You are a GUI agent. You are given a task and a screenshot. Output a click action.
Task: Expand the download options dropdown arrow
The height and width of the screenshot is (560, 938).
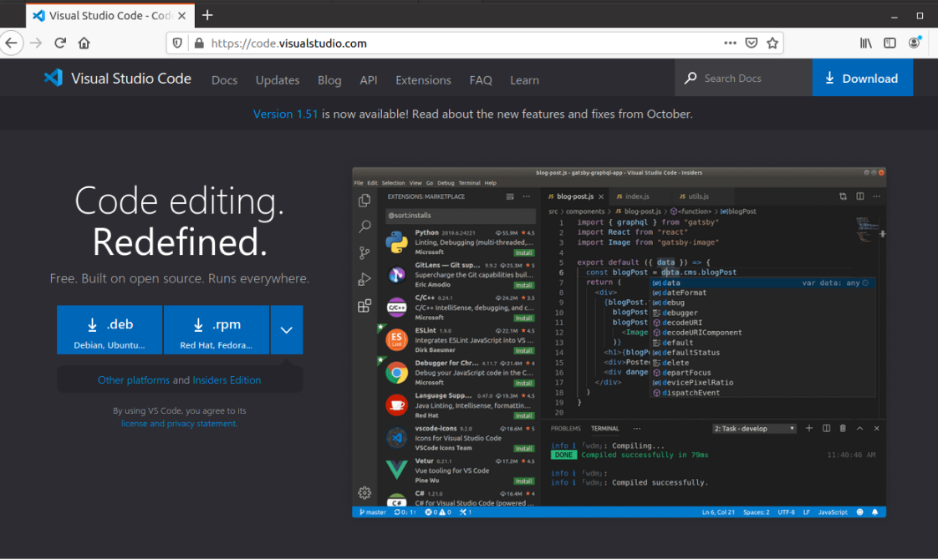[287, 329]
